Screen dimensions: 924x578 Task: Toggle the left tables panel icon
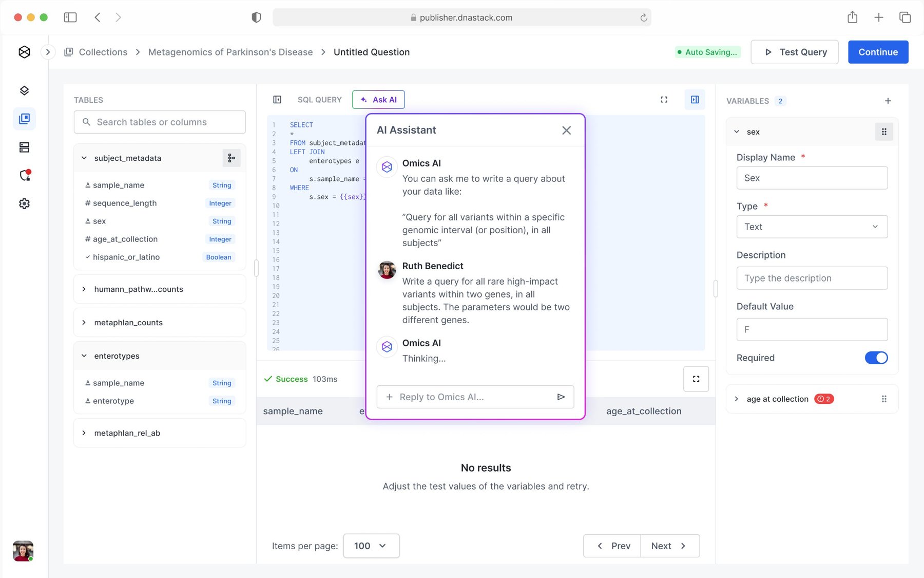[x=277, y=100]
